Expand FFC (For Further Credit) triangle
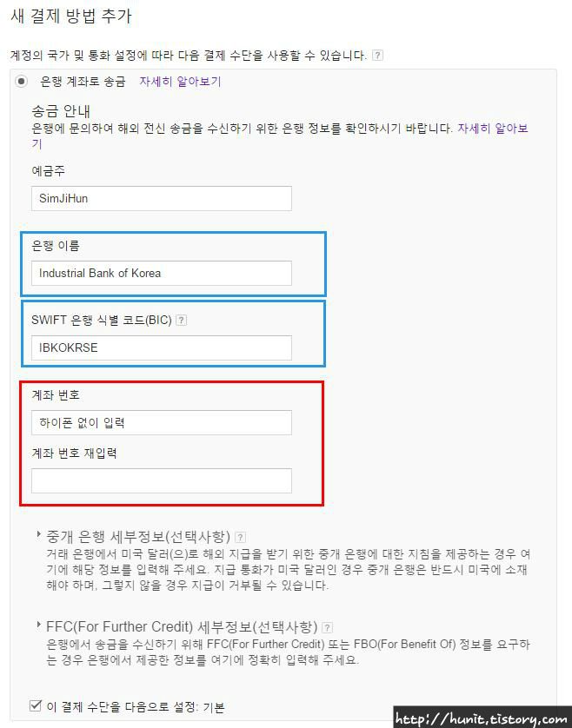The width and height of the screenshot is (572, 728). 39,624
